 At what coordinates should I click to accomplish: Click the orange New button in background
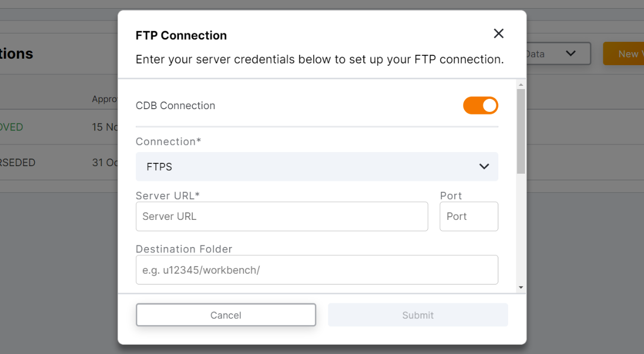(624, 54)
